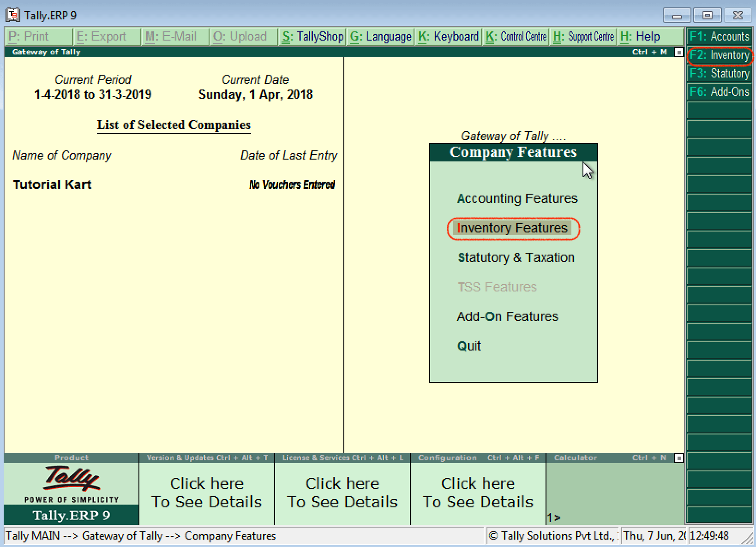This screenshot has width=756, height=547.
Task: Switch to F1: Accounts features
Action: click(719, 36)
